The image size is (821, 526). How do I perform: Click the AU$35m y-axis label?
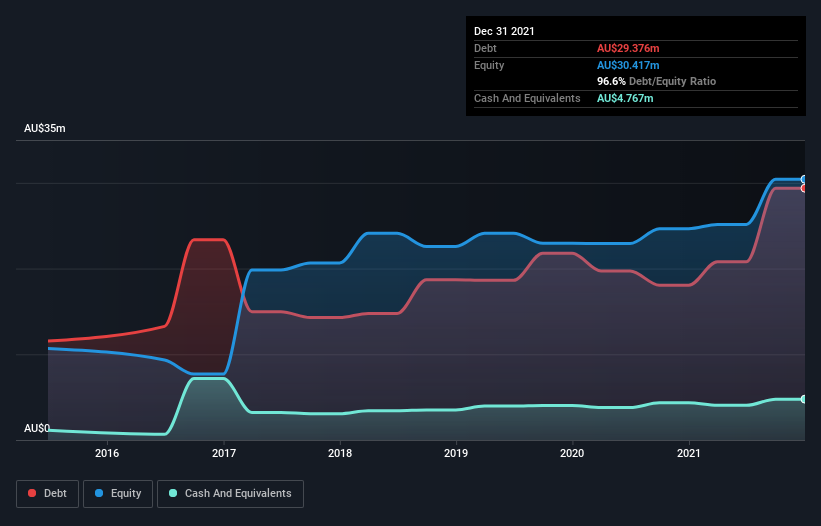(x=45, y=128)
